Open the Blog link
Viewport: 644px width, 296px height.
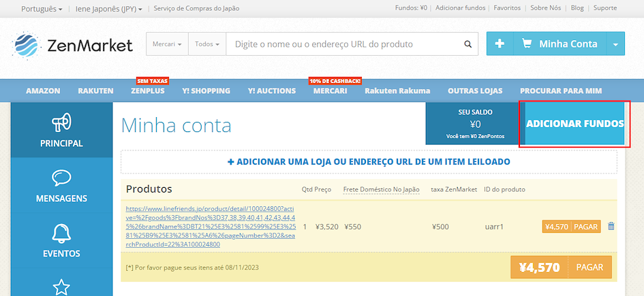577,7
